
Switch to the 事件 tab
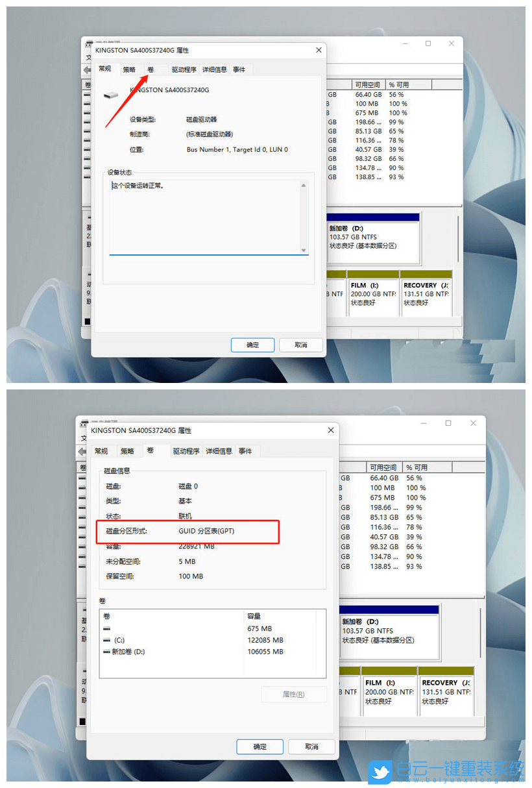[x=239, y=69]
